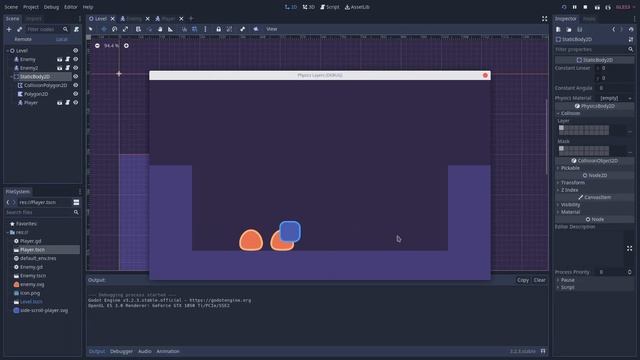
Task: Hide the CollisionPolygon2D node
Action: [76, 85]
